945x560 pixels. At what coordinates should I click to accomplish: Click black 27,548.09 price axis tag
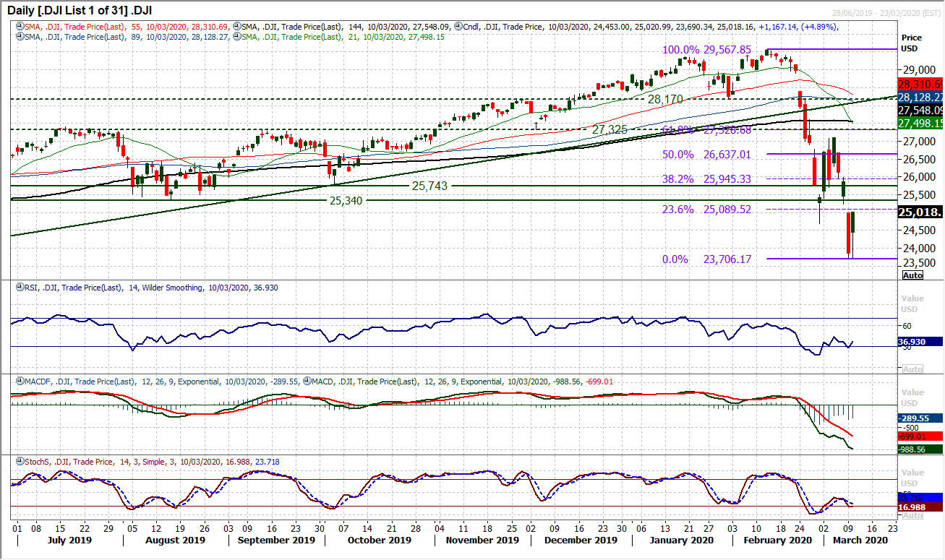click(x=920, y=111)
